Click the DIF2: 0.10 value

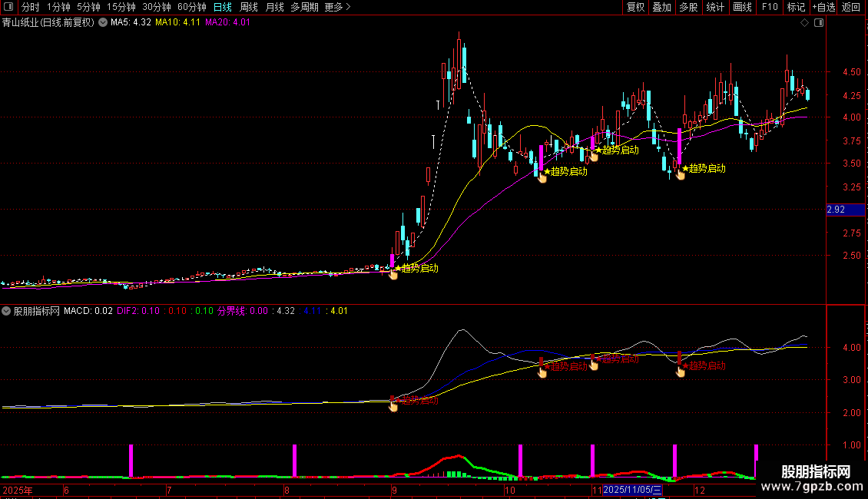coord(138,311)
